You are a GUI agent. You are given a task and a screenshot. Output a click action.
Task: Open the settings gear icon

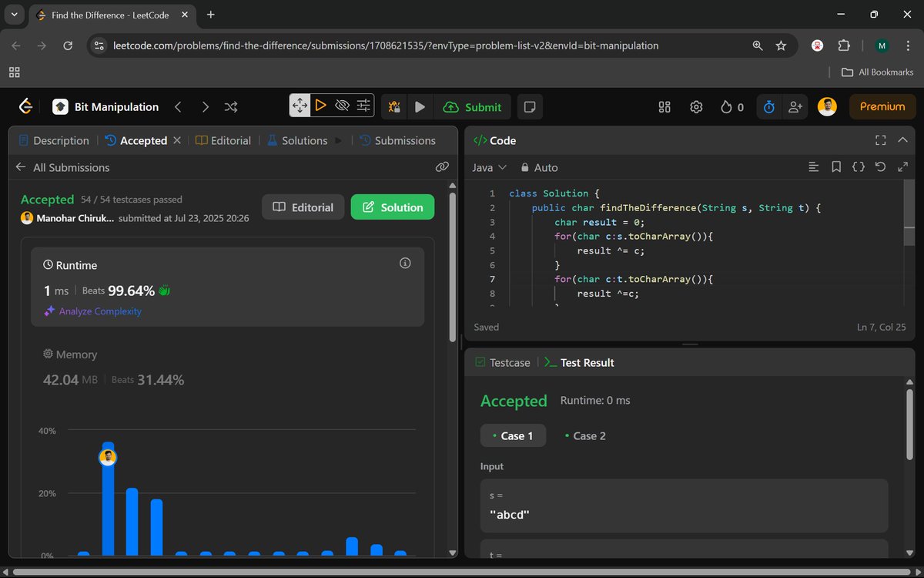[697, 107]
